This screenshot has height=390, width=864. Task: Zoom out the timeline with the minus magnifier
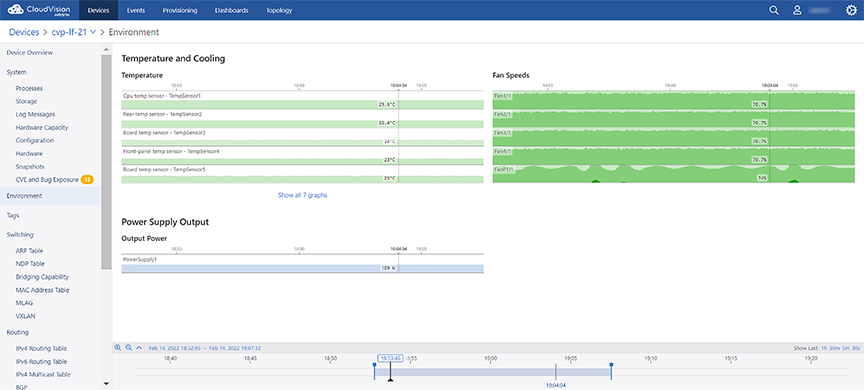tap(128, 348)
